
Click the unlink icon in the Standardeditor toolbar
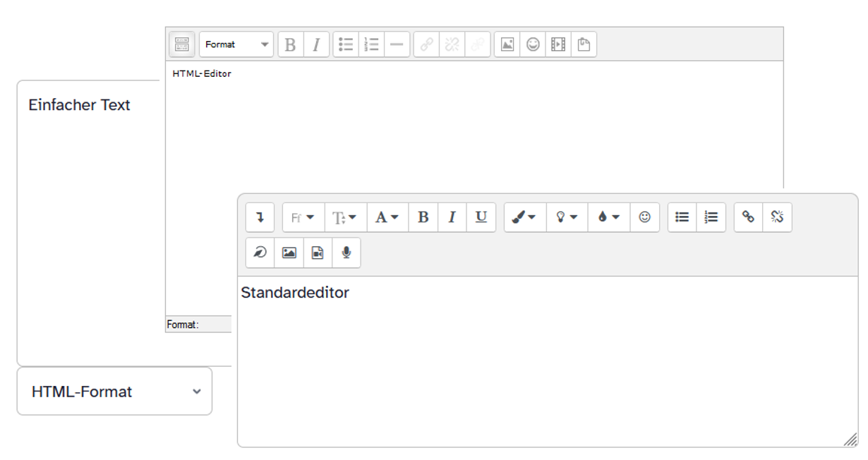[x=777, y=217]
